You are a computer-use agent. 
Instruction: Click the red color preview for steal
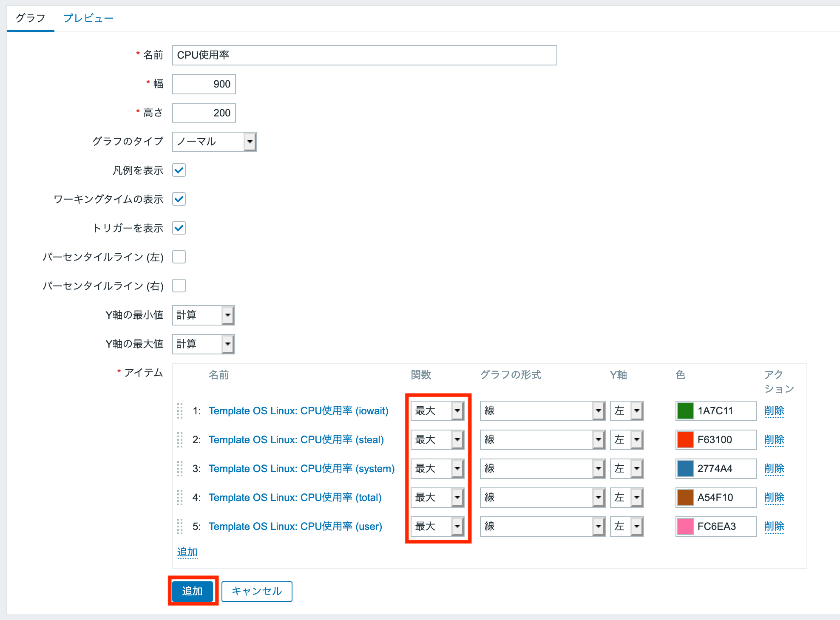[685, 439]
